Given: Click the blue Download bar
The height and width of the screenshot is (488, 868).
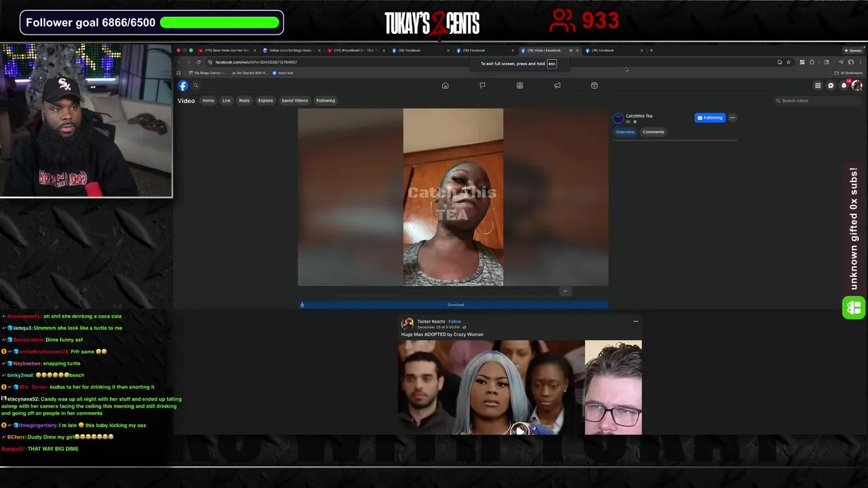Looking at the screenshot, I should (x=453, y=305).
